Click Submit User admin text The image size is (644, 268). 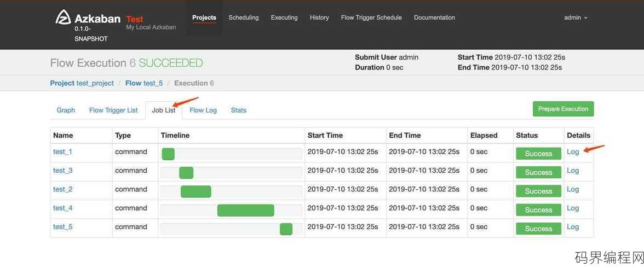(387, 57)
